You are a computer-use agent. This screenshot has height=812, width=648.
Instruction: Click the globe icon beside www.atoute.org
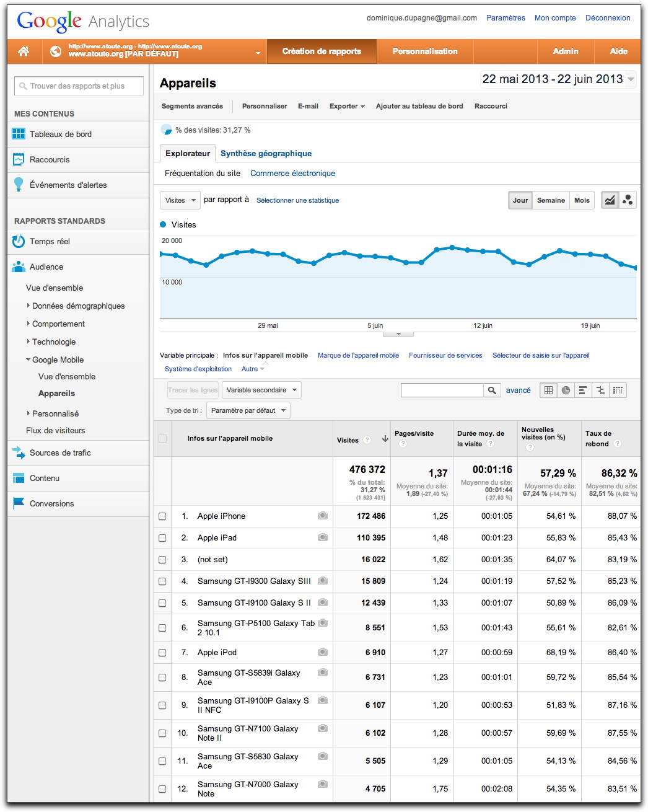[x=56, y=51]
